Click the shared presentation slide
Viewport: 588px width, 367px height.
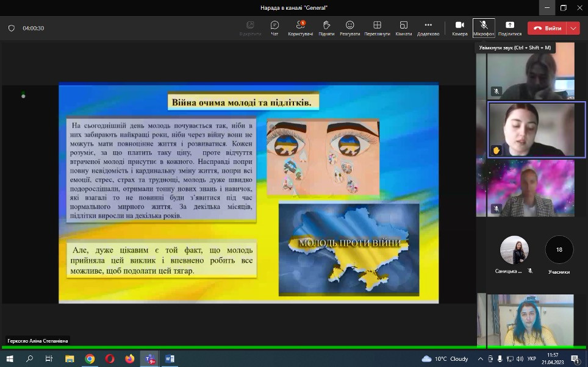pos(248,193)
